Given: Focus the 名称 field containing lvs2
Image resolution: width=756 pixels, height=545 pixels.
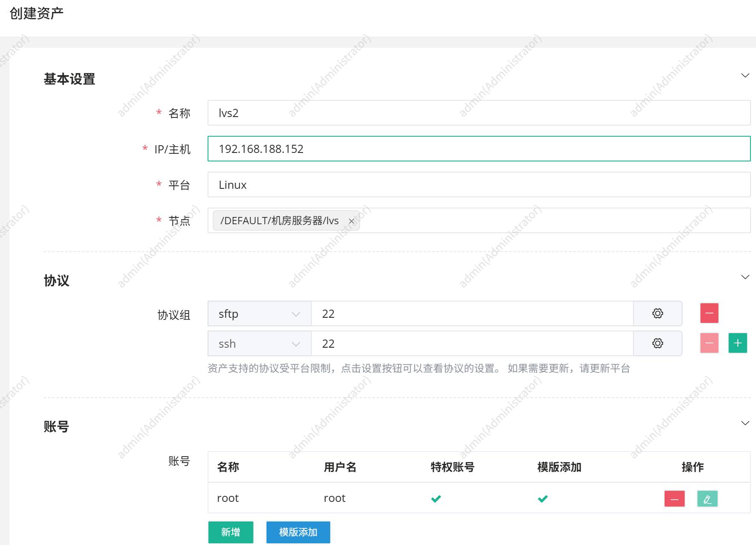Looking at the screenshot, I should click(479, 113).
